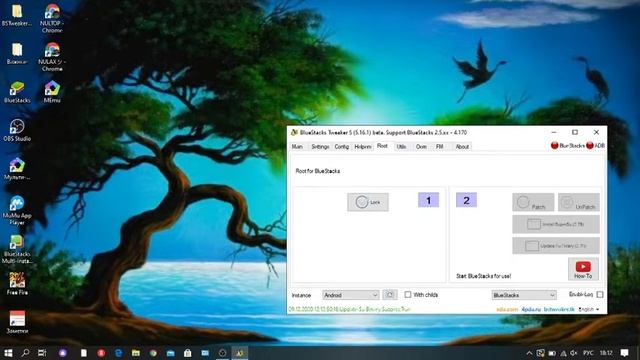The image size is (640, 360).
Task: Open the Instance Android dropdown
Action: 351,295
